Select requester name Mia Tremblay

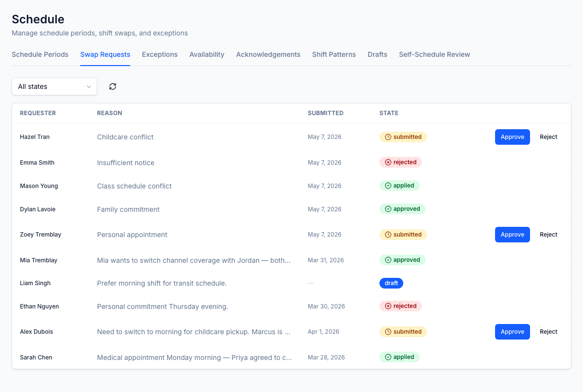[38, 260]
